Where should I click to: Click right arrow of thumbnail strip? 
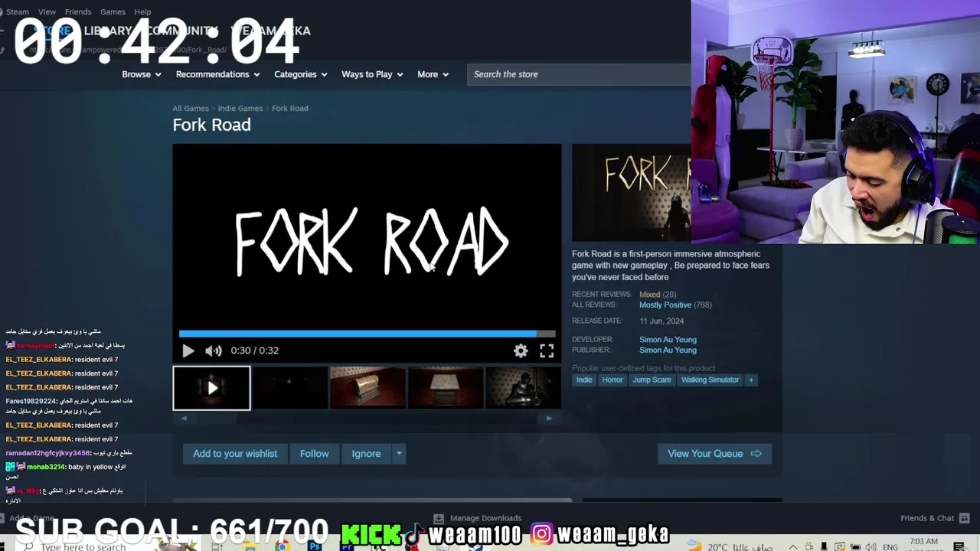pos(549,419)
